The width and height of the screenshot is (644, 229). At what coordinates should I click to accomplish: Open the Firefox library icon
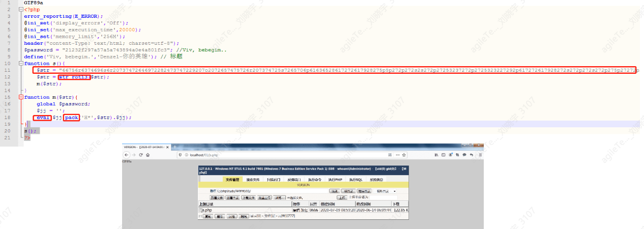[436, 155]
